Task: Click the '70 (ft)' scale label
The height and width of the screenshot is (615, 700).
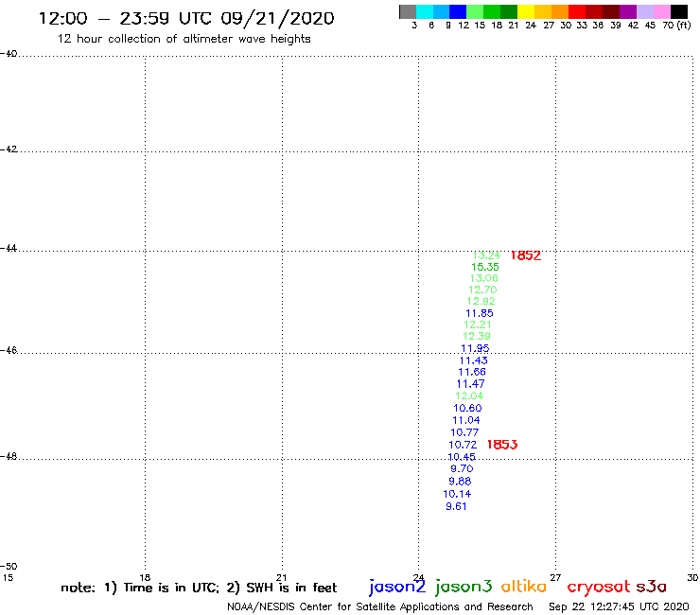Action: pos(676,25)
